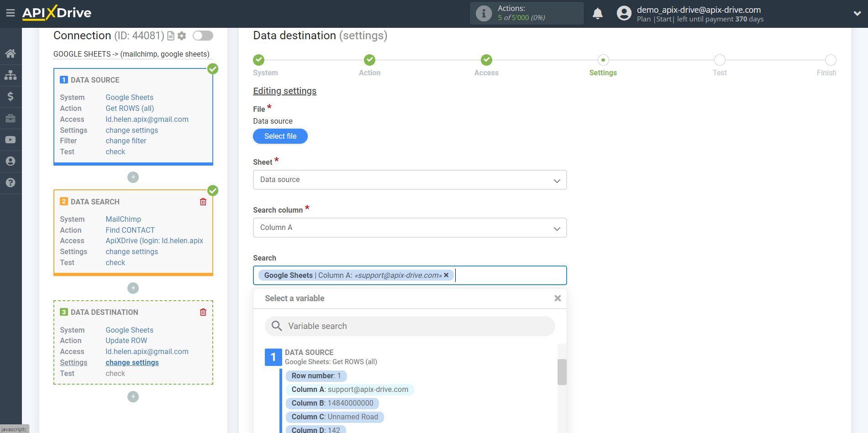Open connection settings gear icon
The width and height of the screenshot is (868, 433).
tap(182, 36)
